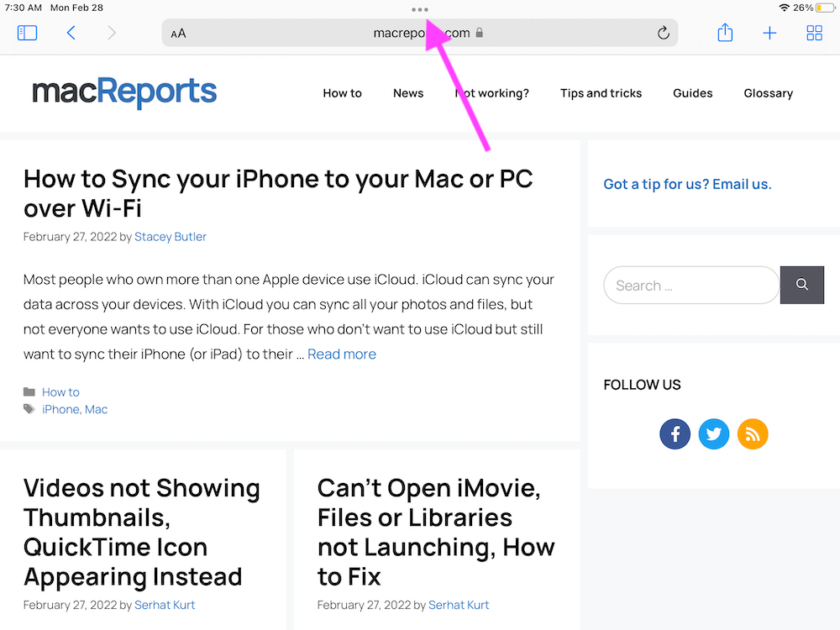Open the Glossary menu
This screenshot has width=840, height=630.
click(x=769, y=93)
